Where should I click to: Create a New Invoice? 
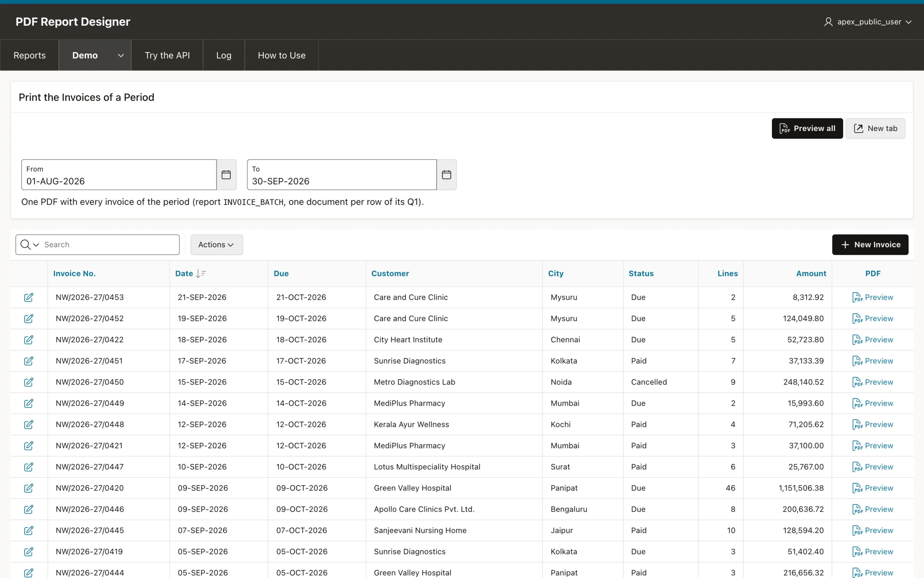coord(870,245)
